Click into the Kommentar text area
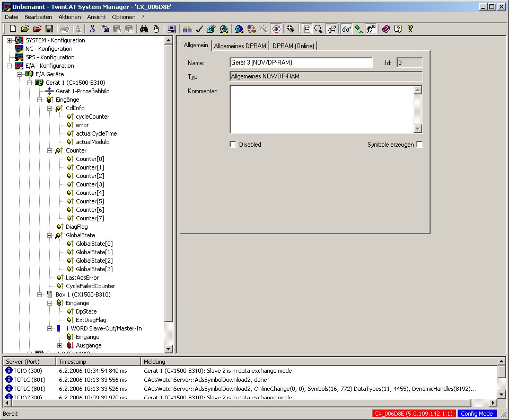Viewport: 509px width, 420px height. [322, 109]
